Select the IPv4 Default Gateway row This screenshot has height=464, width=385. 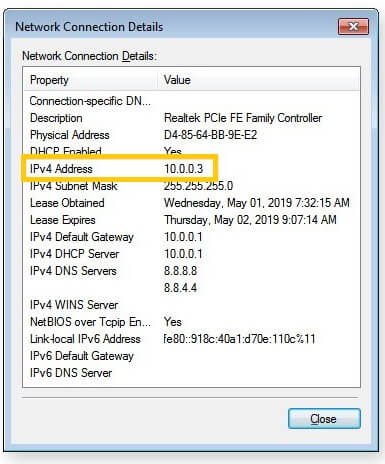(192, 237)
